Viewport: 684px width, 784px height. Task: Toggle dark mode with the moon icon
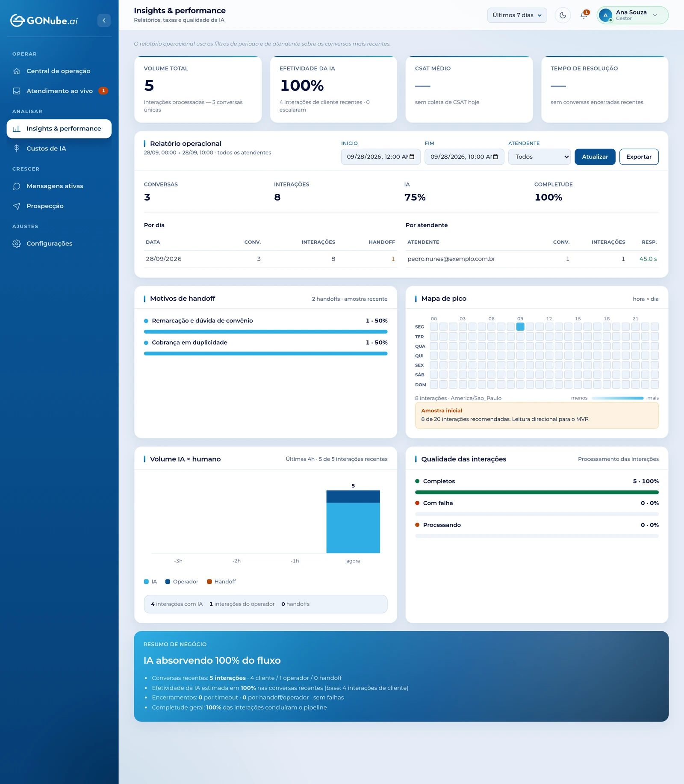tap(563, 15)
